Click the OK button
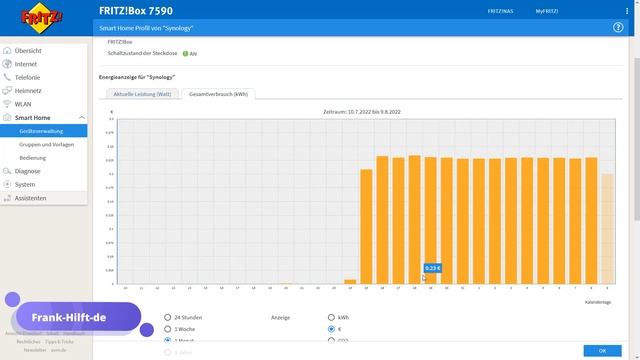 [602, 351]
